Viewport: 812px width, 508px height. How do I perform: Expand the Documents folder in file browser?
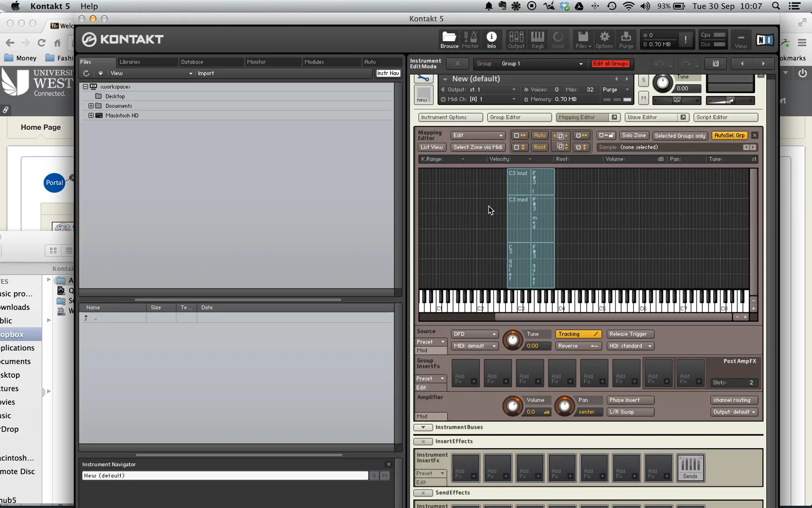(91, 106)
